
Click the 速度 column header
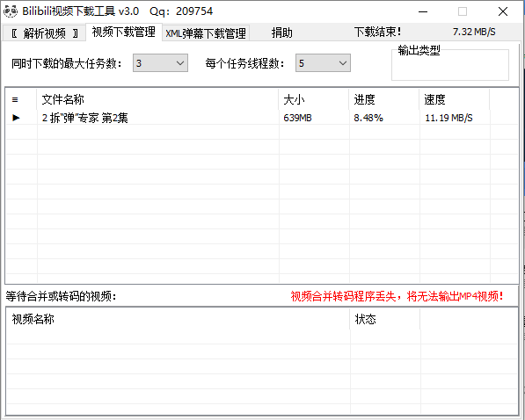coord(455,99)
